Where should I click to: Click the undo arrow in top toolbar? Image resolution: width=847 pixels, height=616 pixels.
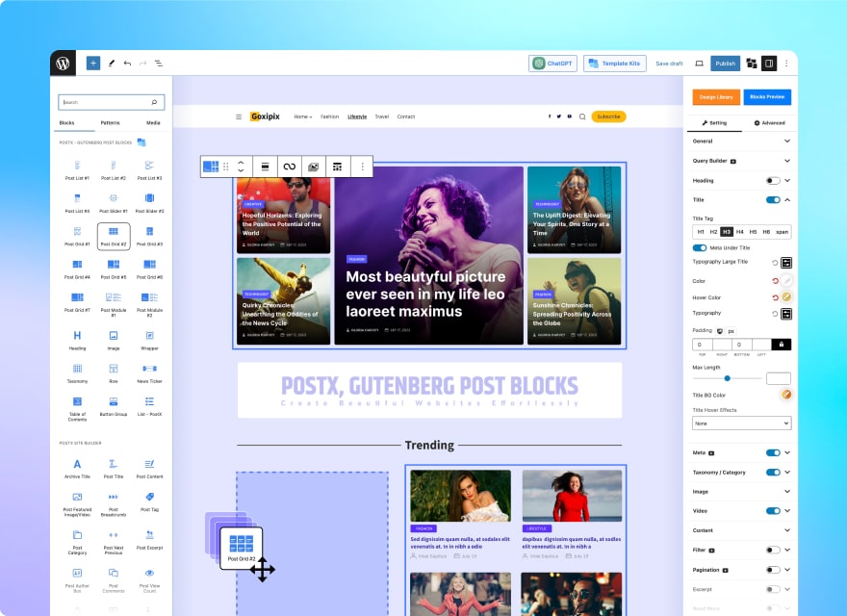click(127, 63)
